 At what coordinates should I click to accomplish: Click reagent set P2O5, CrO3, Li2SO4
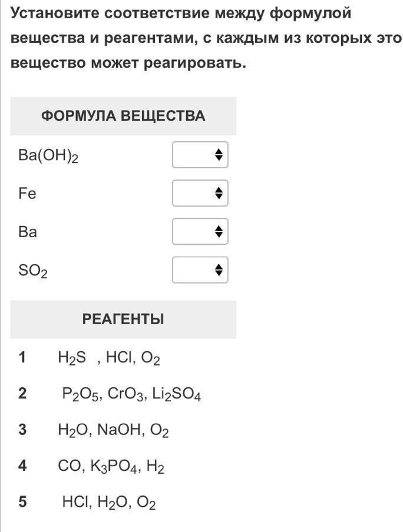point(131,394)
